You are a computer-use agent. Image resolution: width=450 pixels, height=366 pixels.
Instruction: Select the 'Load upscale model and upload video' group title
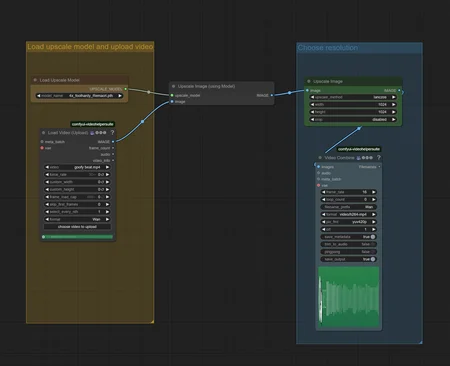click(x=90, y=47)
